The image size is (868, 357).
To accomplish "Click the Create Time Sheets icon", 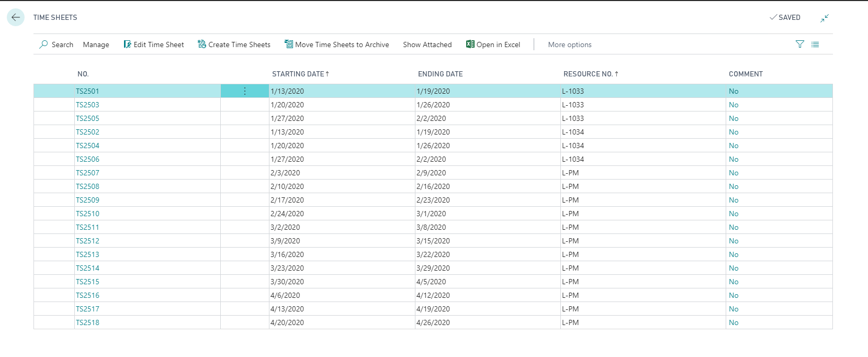I will point(202,44).
